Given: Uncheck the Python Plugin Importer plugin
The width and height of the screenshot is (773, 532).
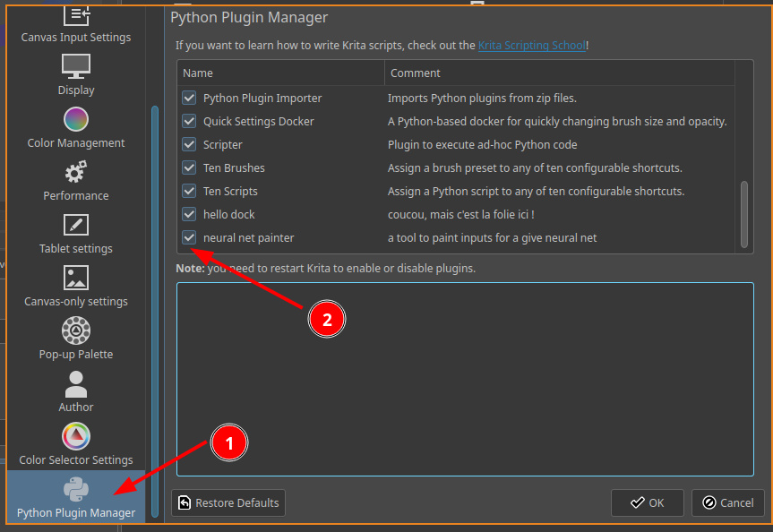Looking at the screenshot, I should pos(189,98).
